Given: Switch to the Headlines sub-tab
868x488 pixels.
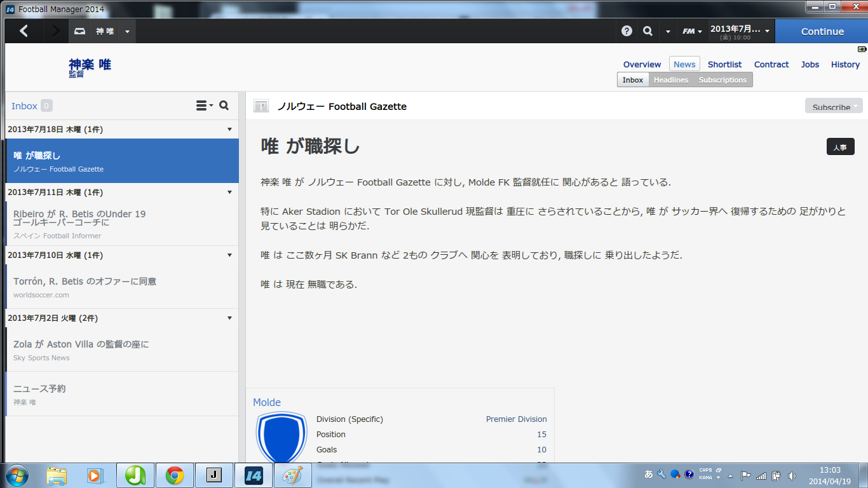Looking at the screenshot, I should [671, 80].
